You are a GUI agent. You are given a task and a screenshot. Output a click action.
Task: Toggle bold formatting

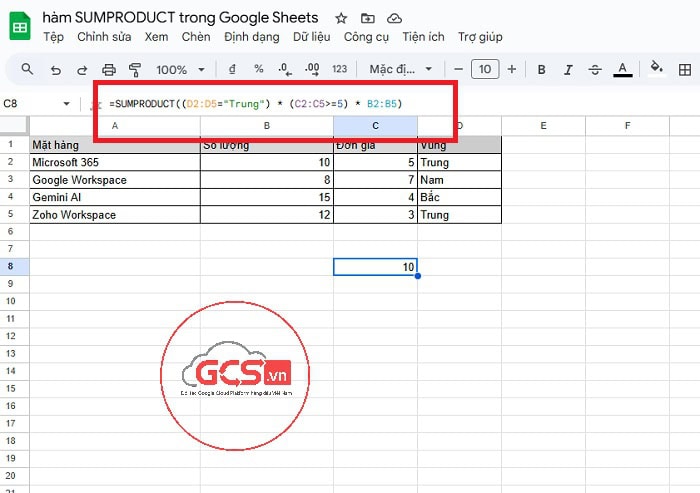pyautogui.click(x=541, y=70)
